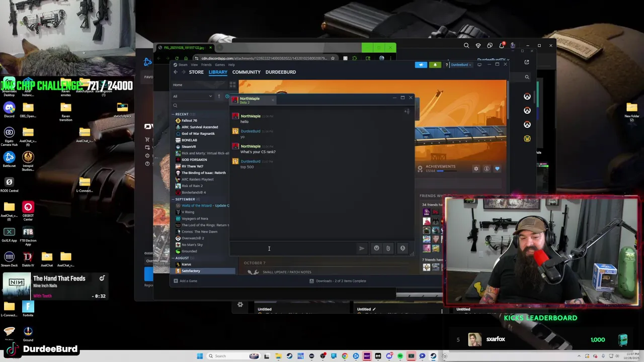Select GOD FORSAKEN in the library

point(194,160)
